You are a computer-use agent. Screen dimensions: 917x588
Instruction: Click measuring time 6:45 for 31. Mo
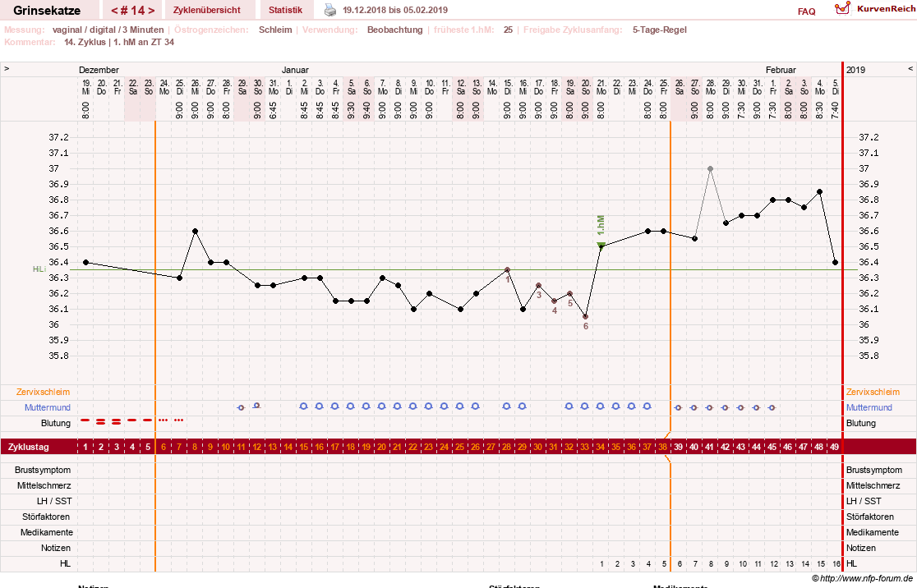(x=273, y=111)
